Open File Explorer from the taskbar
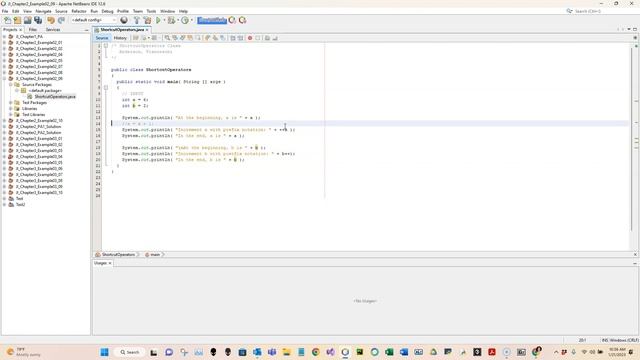This screenshot has height=360, width=640. (286, 352)
